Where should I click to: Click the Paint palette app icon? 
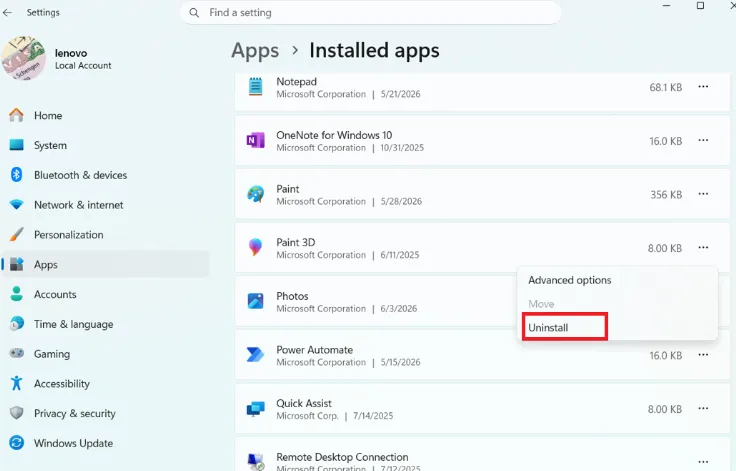255,194
